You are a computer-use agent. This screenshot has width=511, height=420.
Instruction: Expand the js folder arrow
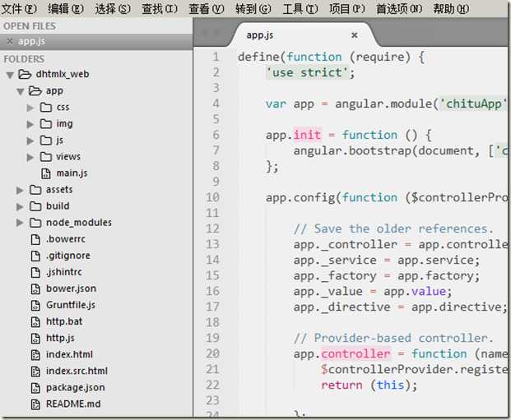click(x=30, y=141)
